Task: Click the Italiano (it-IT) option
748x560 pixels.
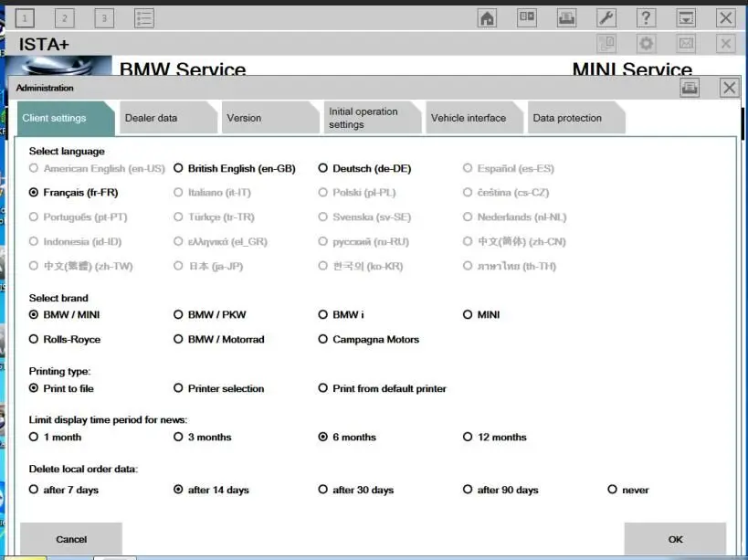Action: coord(212,192)
